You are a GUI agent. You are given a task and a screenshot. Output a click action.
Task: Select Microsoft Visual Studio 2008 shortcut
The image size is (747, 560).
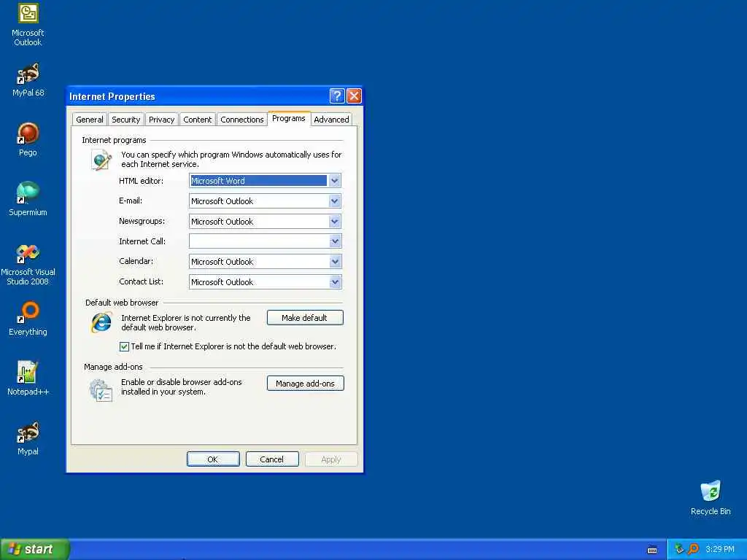click(x=28, y=265)
